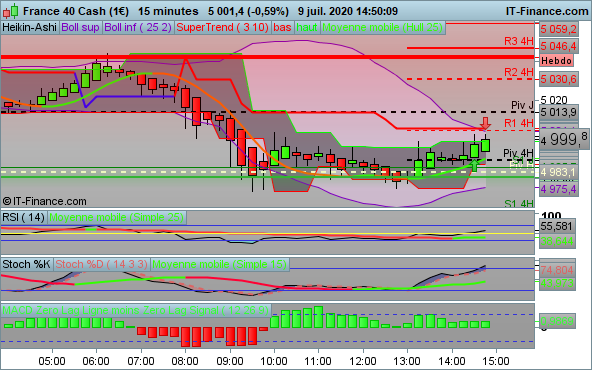Select the Hebdo pivot label
Screen dimensions: 592x370
556,60
